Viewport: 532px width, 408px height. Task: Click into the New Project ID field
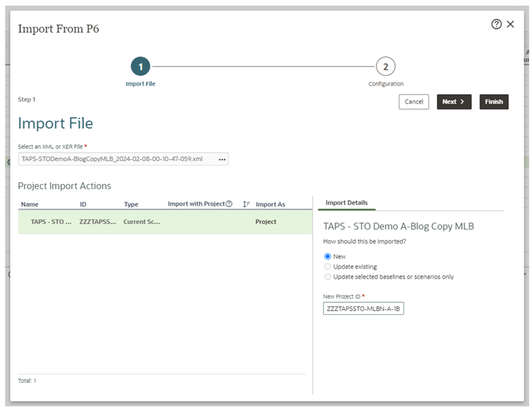click(363, 309)
